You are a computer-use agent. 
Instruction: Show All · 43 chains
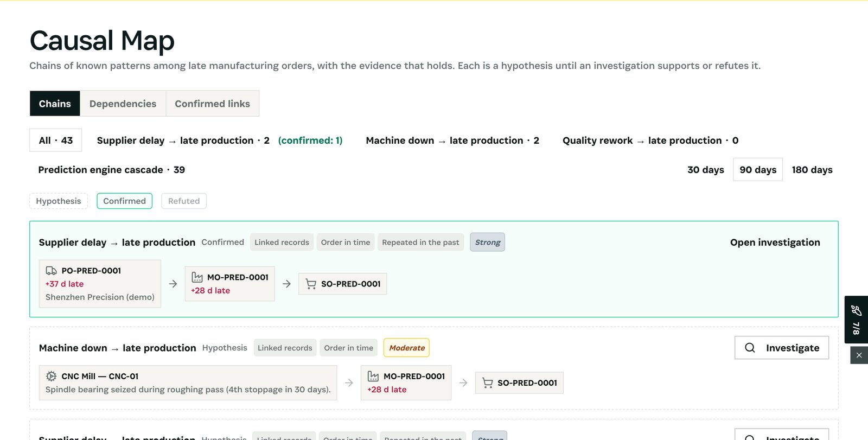point(56,141)
